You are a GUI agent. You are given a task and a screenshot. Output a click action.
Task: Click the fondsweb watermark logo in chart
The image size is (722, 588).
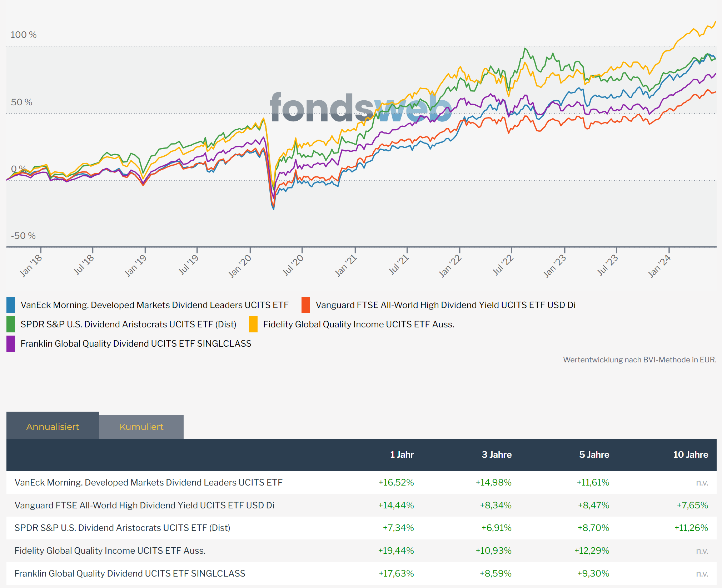361,107
